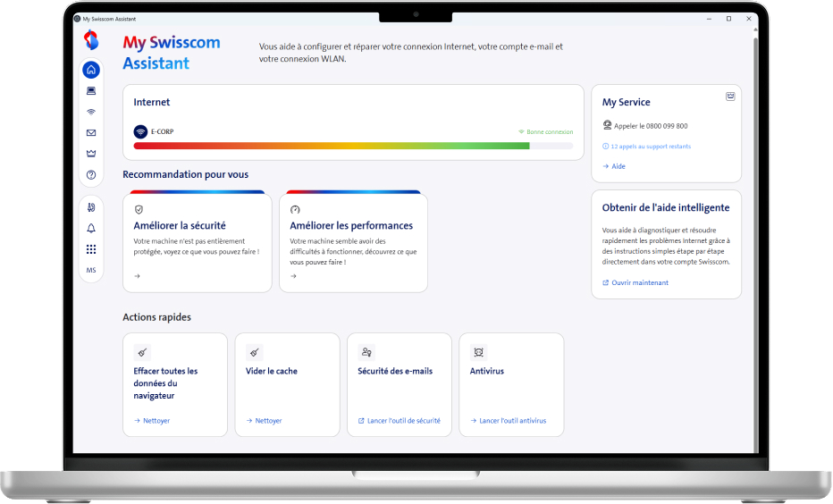
Task: Open the Améliorer la sécurité recommendation title
Action: (180, 226)
